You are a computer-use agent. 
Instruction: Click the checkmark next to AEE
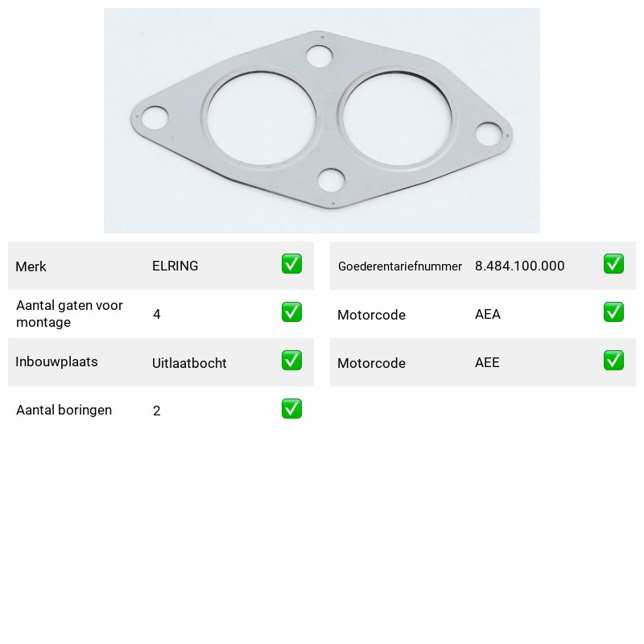click(x=613, y=360)
